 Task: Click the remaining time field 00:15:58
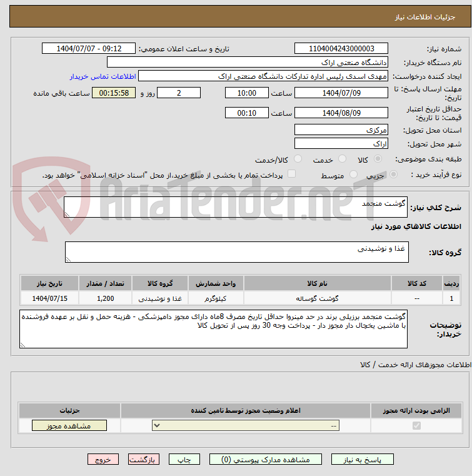pos(114,93)
